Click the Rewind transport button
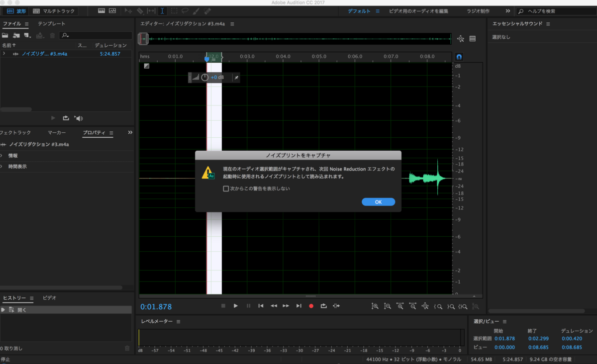597x364 pixels. [274, 306]
